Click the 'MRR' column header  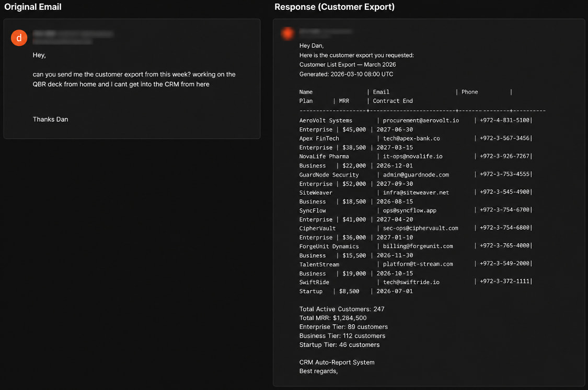click(x=344, y=101)
